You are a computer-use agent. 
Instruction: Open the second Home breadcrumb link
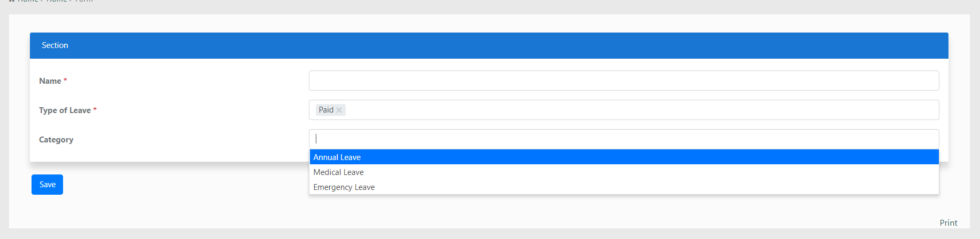(x=57, y=1)
